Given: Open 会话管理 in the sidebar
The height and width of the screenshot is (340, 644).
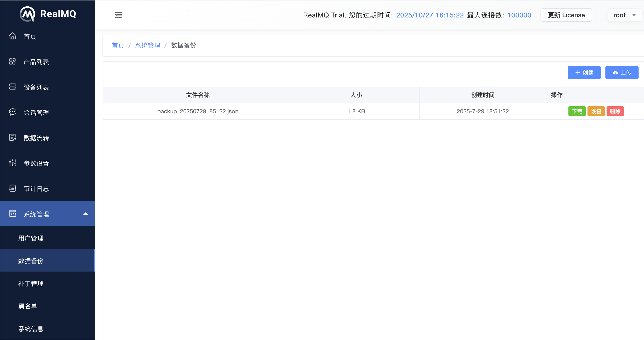Looking at the screenshot, I should point(47,113).
